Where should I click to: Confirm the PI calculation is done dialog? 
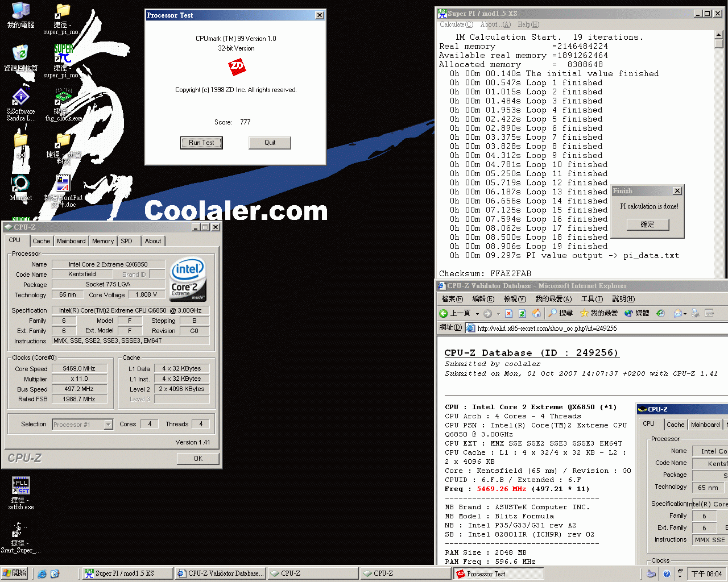click(x=648, y=225)
